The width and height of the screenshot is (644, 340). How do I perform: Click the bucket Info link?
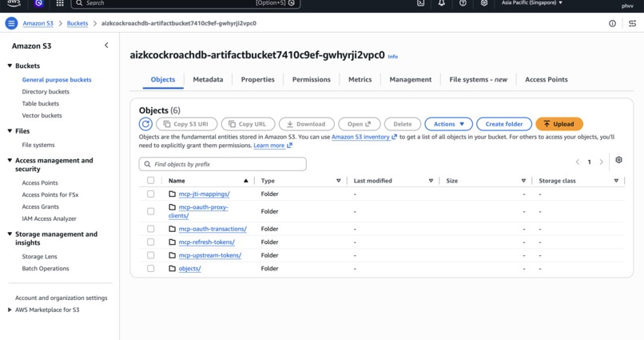pos(392,56)
